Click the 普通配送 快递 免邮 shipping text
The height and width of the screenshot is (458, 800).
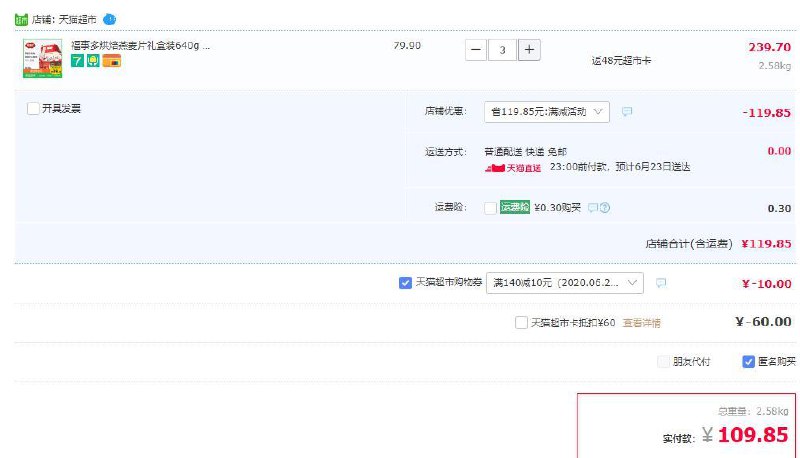click(526, 152)
